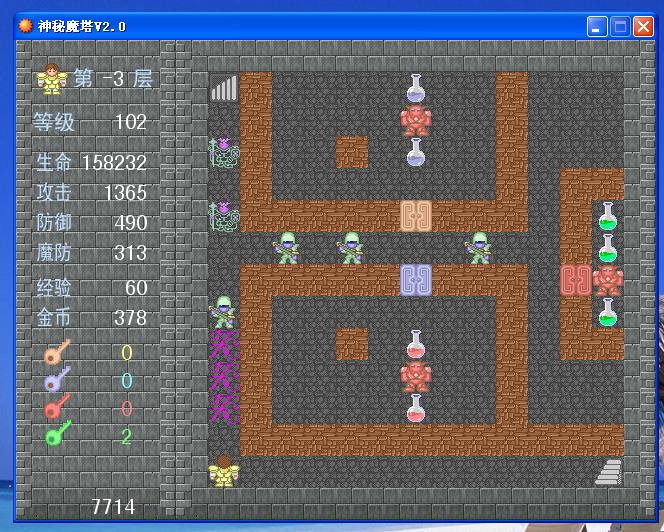Image resolution: width=664 pixels, height=532 pixels.
Task: Click the green key icon in sidebar
Action: 58,433
